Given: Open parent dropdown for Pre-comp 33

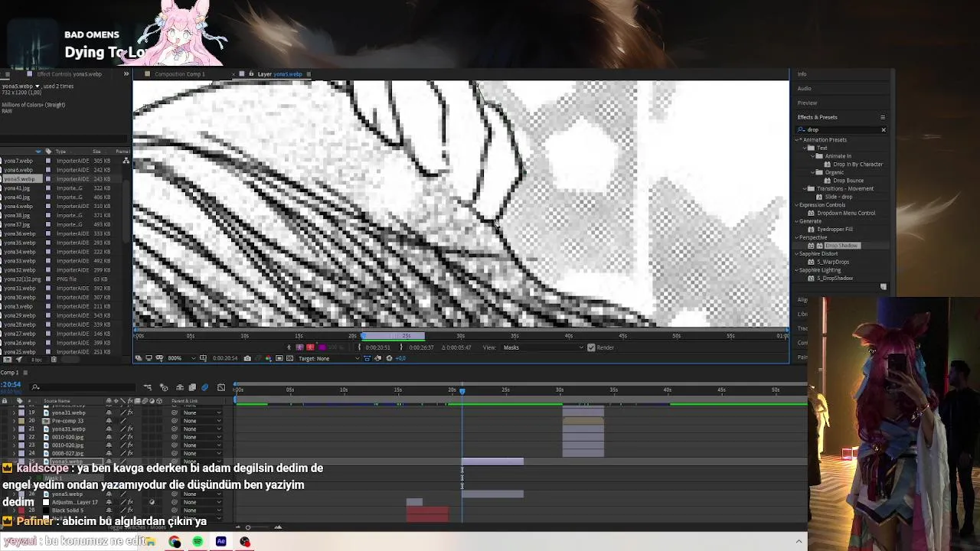Looking at the screenshot, I should click(x=202, y=421).
